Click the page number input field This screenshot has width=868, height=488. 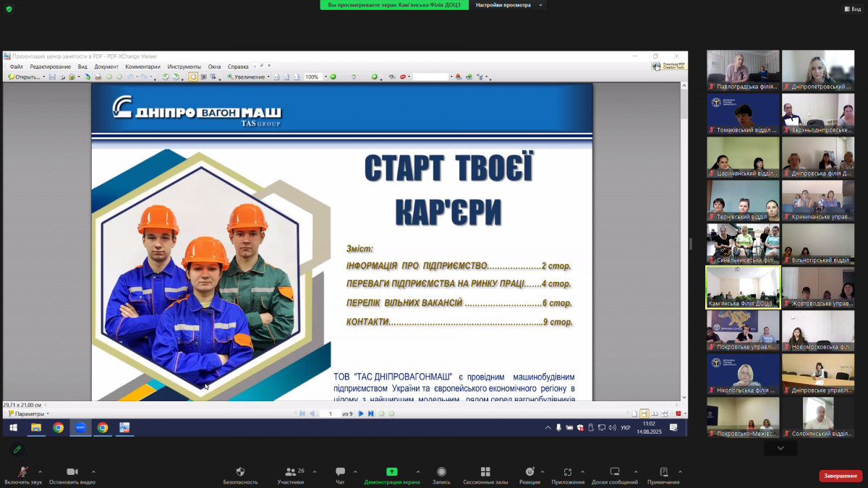[x=331, y=414]
